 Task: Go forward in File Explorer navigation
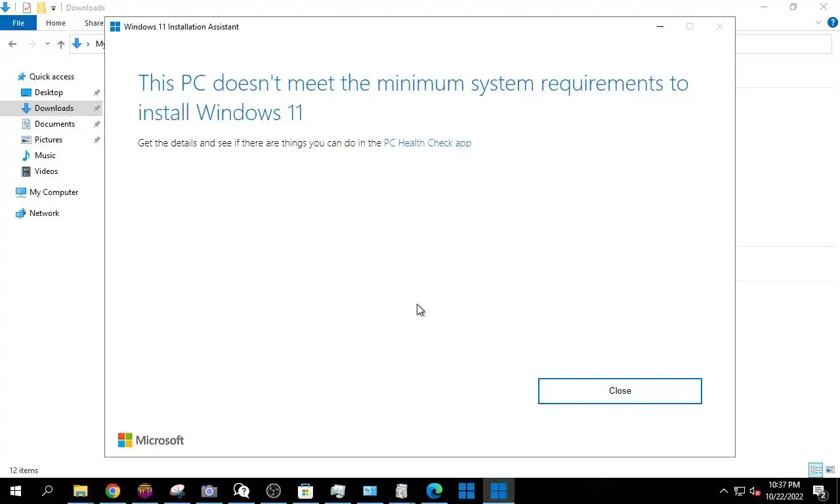point(31,44)
